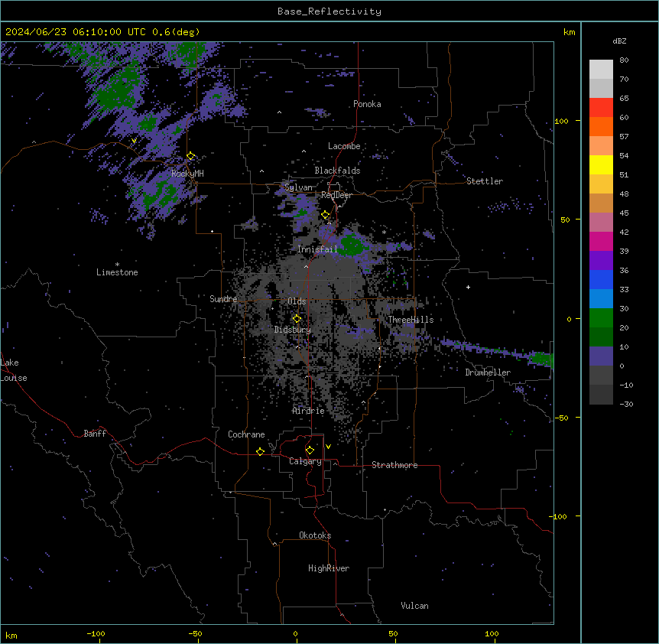
Task: Click the Okotoks city label
Action: (x=315, y=535)
